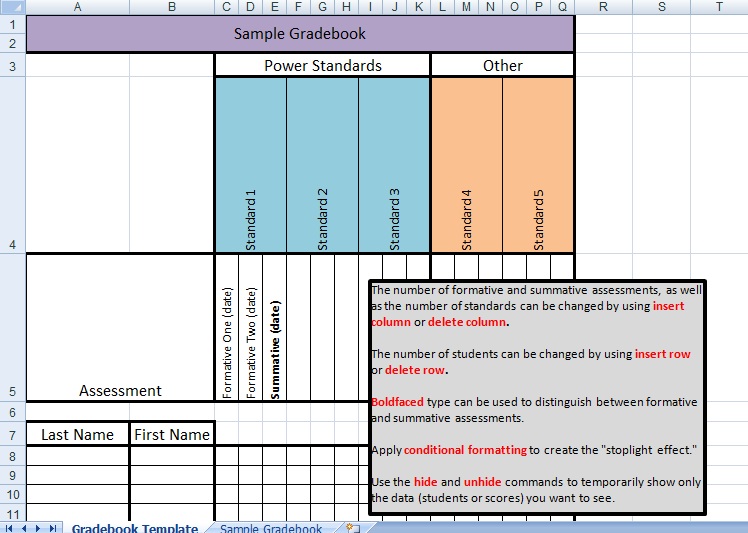Click the orange Standard 5 cell
The width and height of the screenshot is (748, 533).
click(x=538, y=165)
